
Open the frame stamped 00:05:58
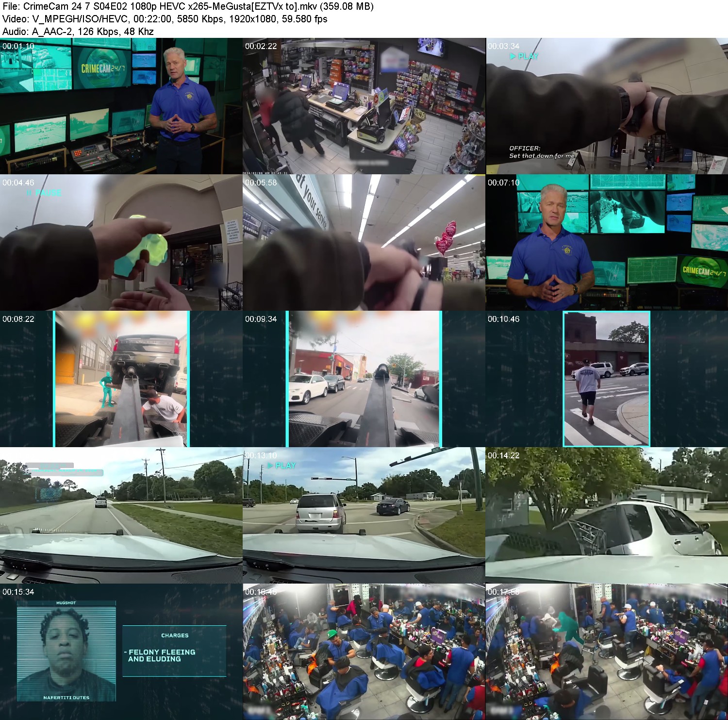click(364, 242)
